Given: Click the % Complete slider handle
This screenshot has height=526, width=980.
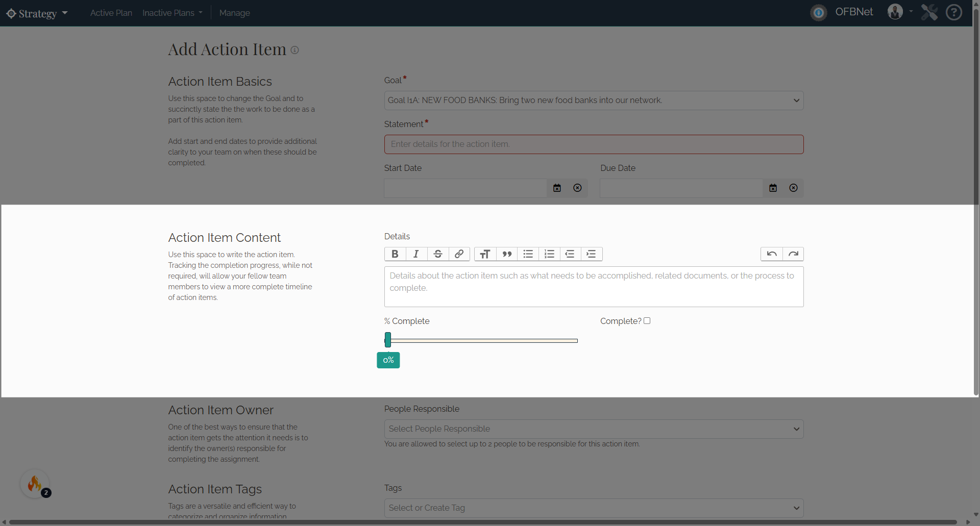Looking at the screenshot, I should tap(388, 340).
